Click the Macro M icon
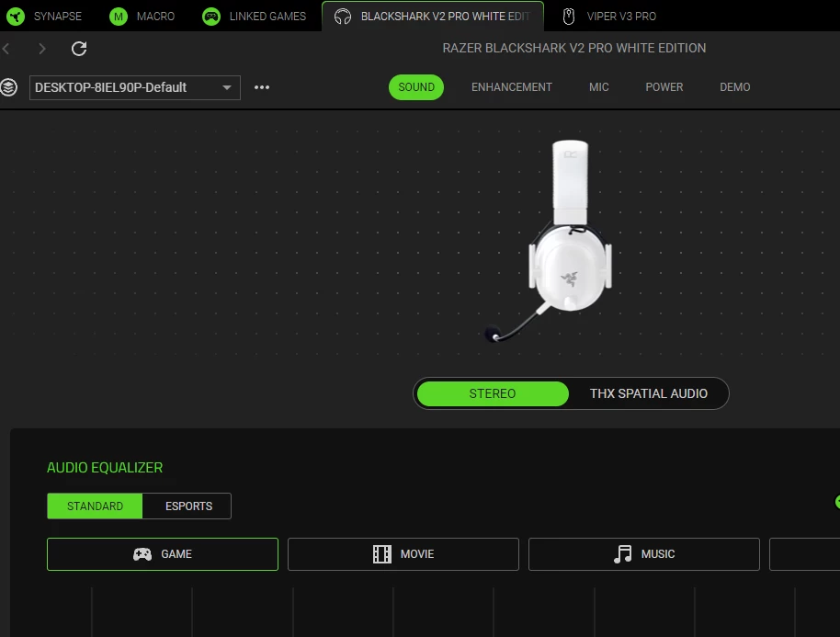This screenshot has width=840, height=637. tap(119, 16)
